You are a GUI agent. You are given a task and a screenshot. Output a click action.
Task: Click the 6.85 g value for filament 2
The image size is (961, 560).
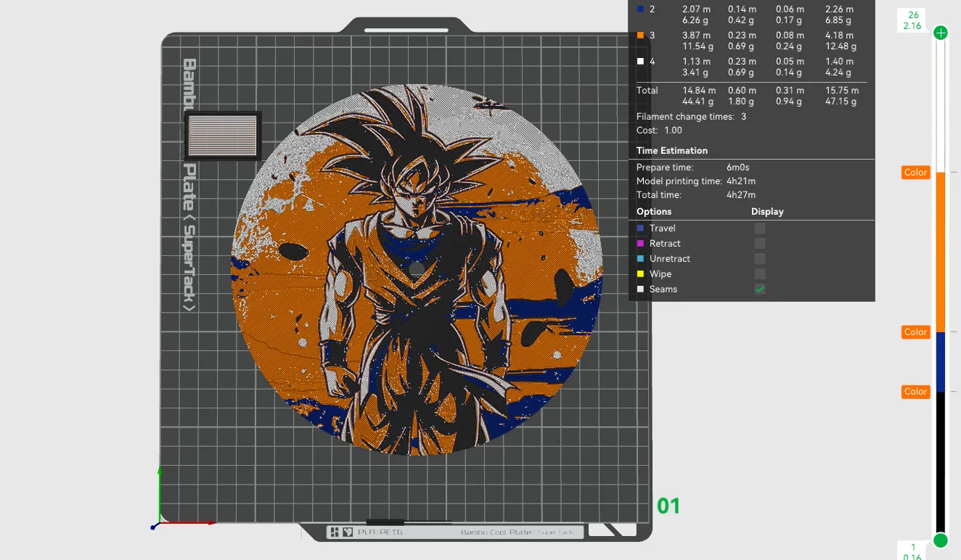coord(838,20)
